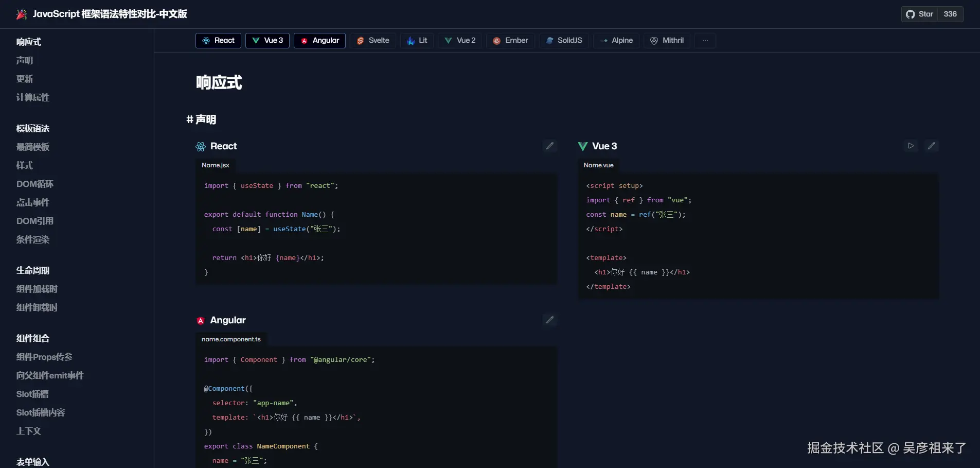Open 条件渲染 in the sidebar
The image size is (980, 468).
33,239
